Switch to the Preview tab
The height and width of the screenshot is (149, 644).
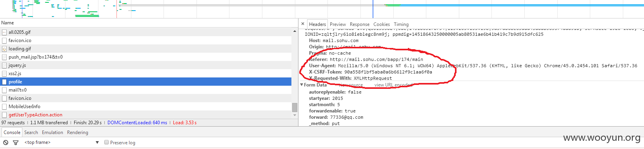pyautogui.click(x=338, y=24)
